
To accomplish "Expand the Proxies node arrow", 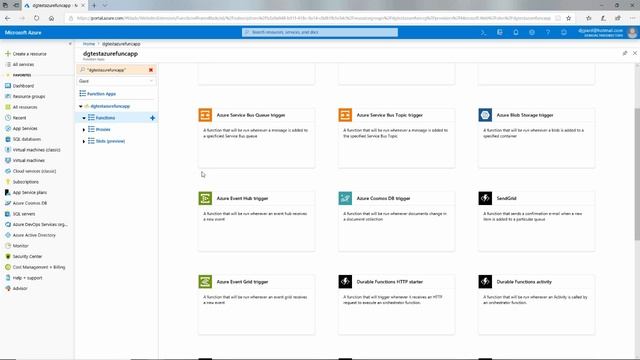I will pos(84,129).
